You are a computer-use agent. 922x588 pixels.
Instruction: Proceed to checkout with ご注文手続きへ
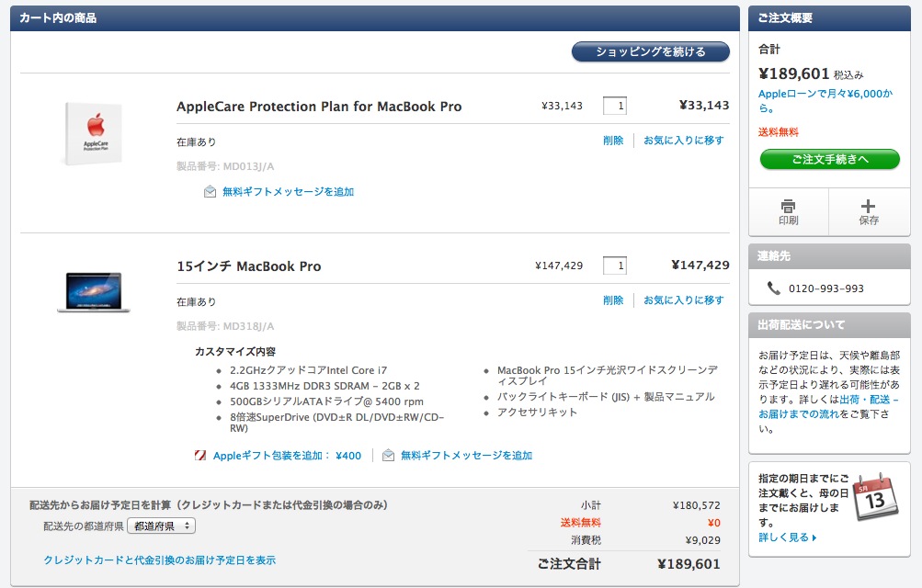(x=830, y=159)
